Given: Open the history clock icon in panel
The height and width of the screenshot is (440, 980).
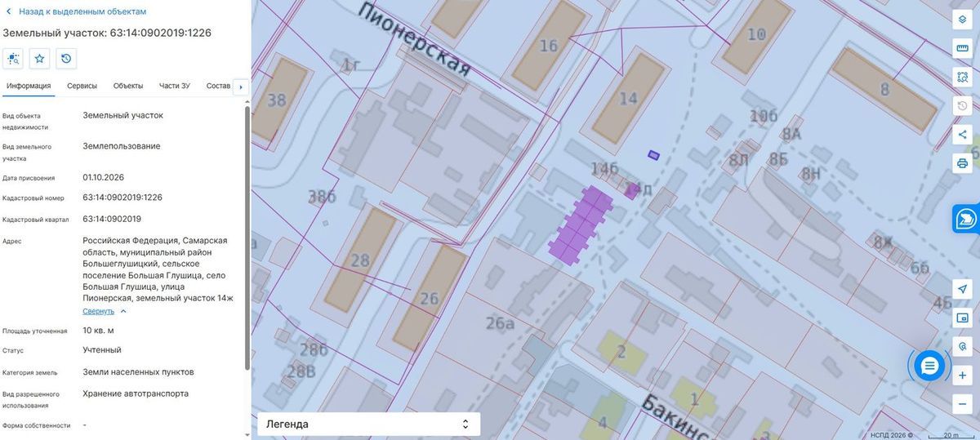Looking at the screenshot, I should pos(66,58).
